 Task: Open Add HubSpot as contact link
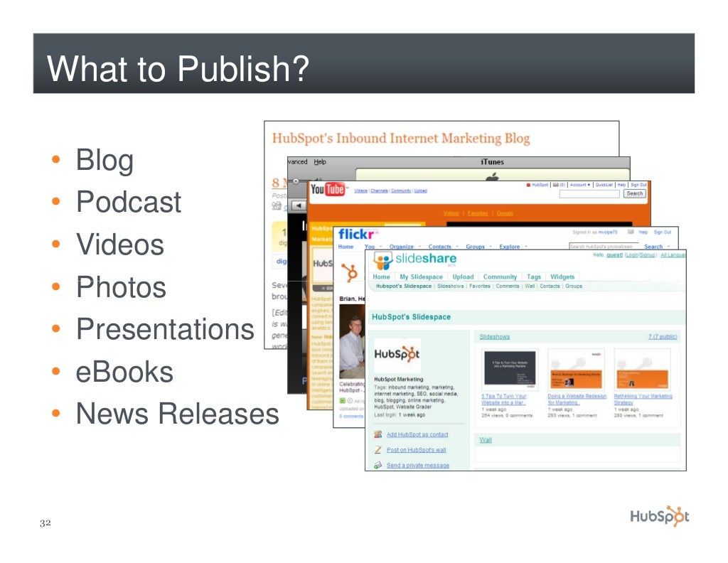coord(417,434)
